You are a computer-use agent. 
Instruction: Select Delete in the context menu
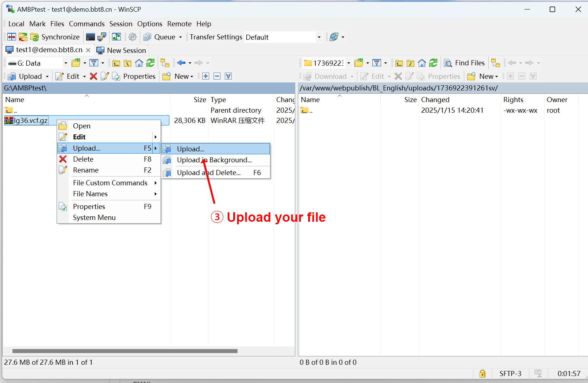tap(109, 159)
